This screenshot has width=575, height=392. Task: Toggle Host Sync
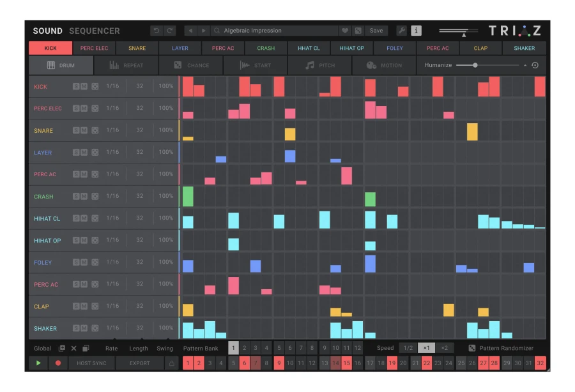tap(91, 363)
